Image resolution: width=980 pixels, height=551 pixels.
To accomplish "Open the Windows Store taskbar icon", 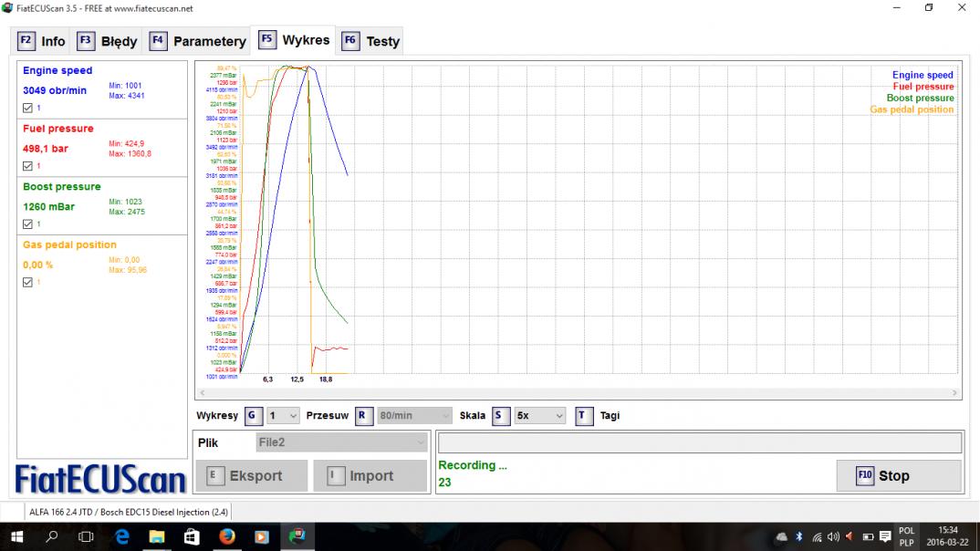I will [x=192, y=536].
